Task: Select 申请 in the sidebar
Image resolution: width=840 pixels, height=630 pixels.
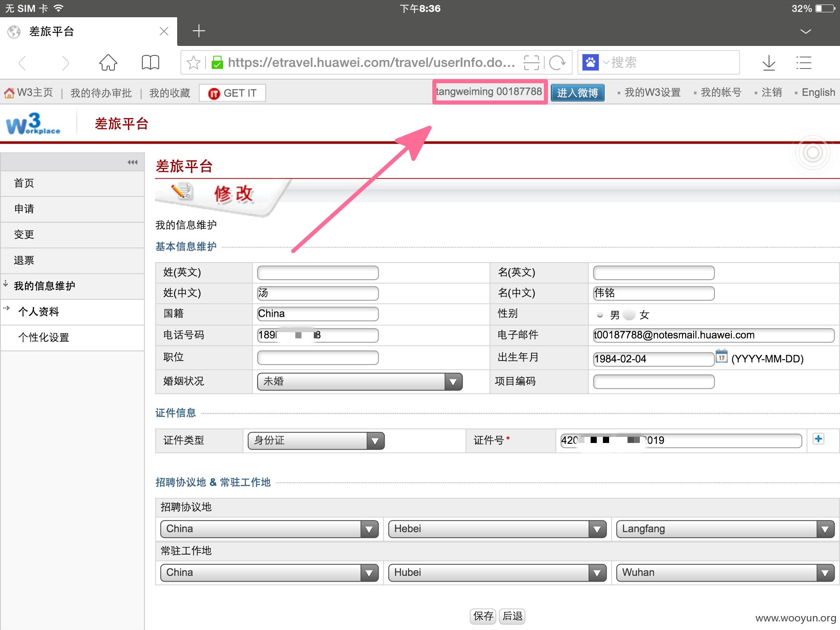Action: click(x=72, y=209)
